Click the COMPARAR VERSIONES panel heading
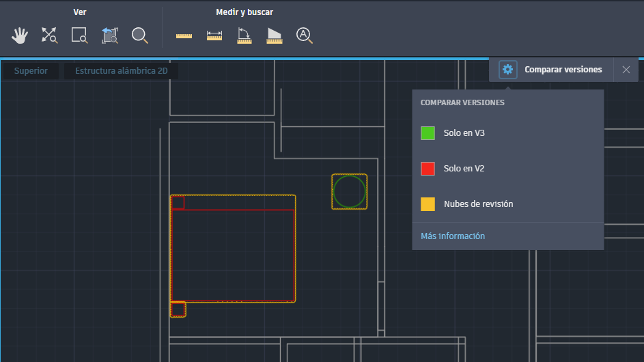 [462, 102]
